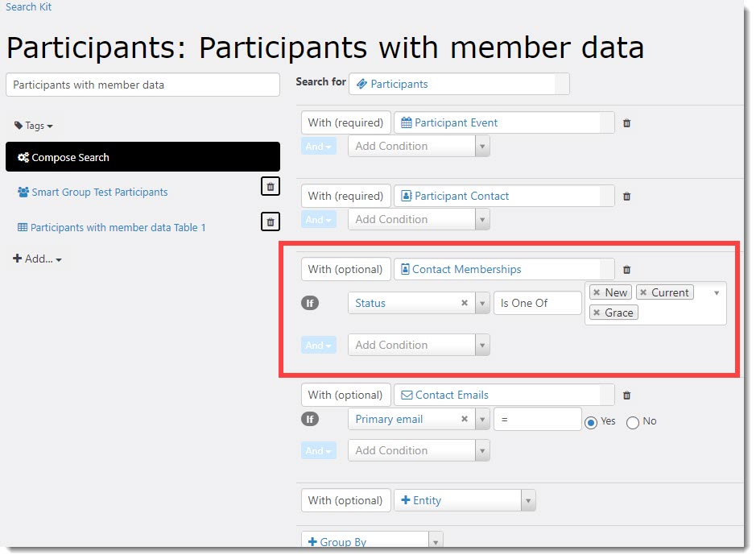Click the If badge beside Status
Screen dimensions: 756x559
[x=310, y=304]
